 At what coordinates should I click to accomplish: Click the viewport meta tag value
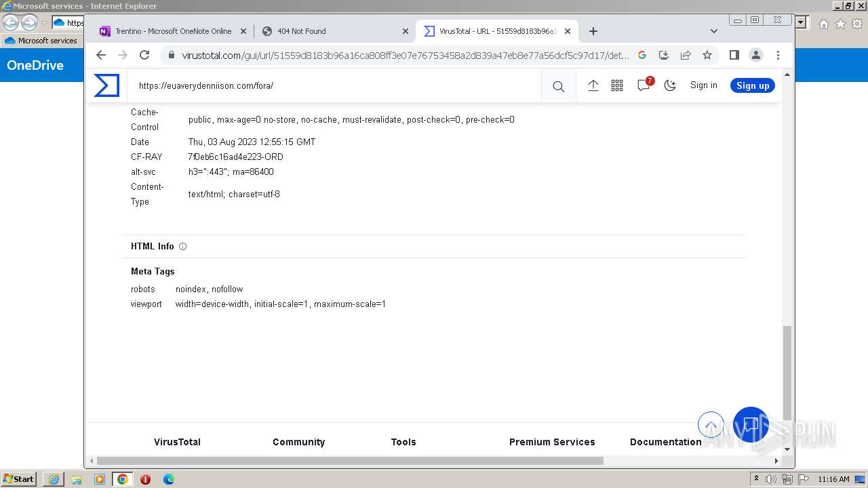(x=281, y=304)
